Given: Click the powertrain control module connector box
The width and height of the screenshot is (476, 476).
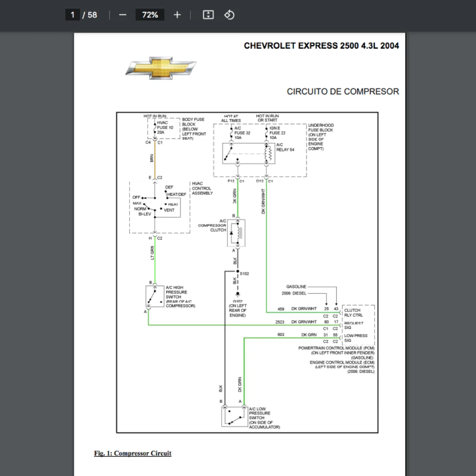Looking at the screenshot, I should [357, 325].
